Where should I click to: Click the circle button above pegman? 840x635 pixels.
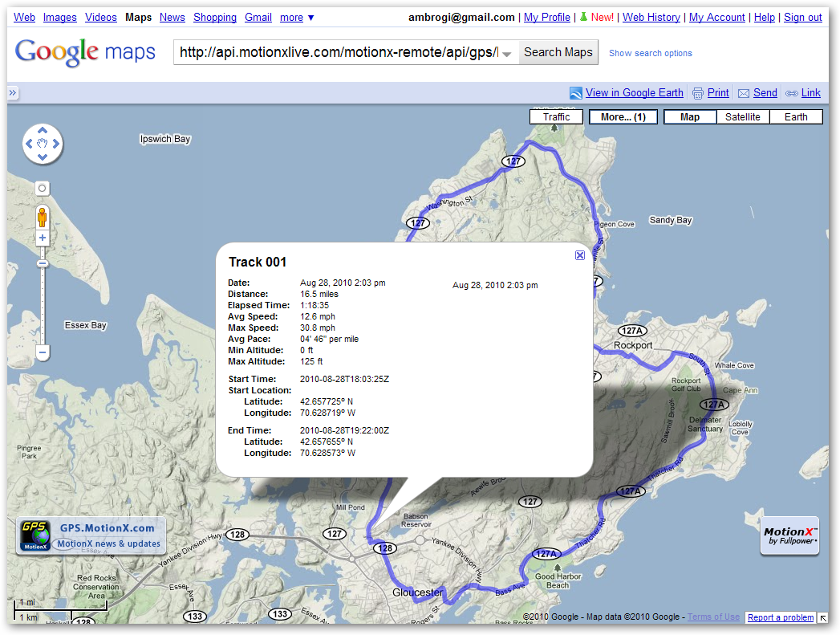[43, 189]
